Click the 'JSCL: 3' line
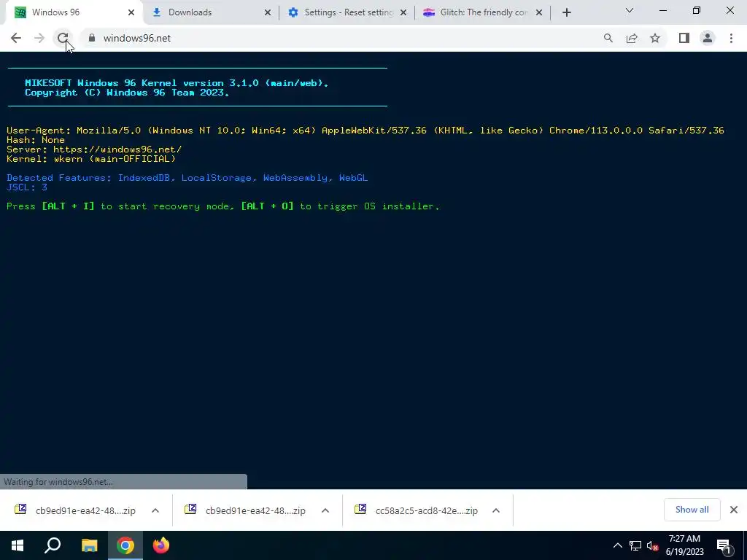747x560 pixels. pyautogui.click(x=27, y=187)
